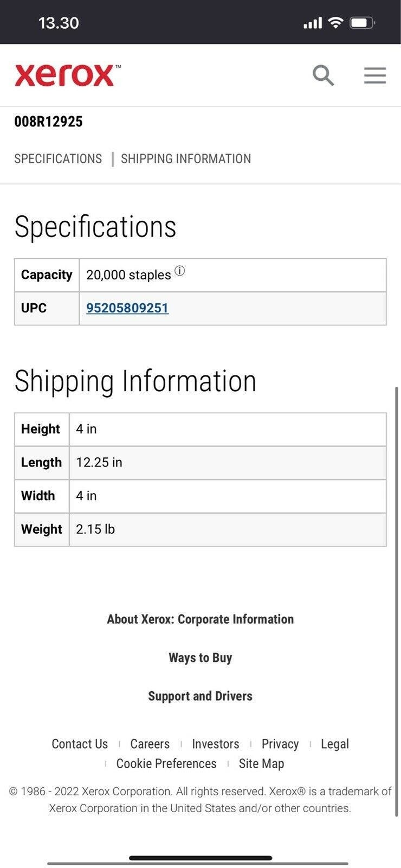Expand the Ways to Buy section
Viewport: 401px width, 868px height.
(200, 658)
